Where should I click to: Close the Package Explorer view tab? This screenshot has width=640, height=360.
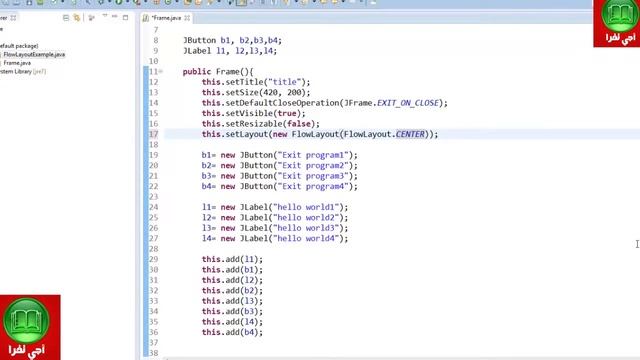click(x=13, y=18)
